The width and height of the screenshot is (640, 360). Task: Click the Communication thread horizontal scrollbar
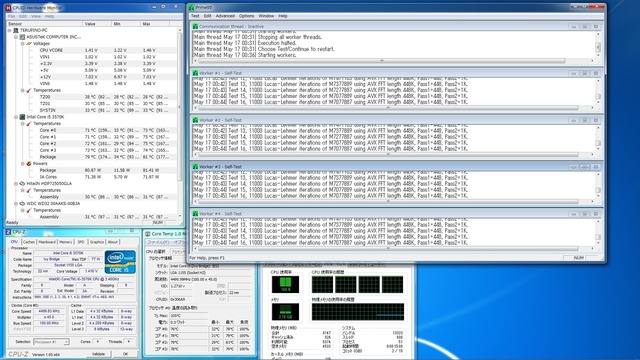click(x=382, y=61)
